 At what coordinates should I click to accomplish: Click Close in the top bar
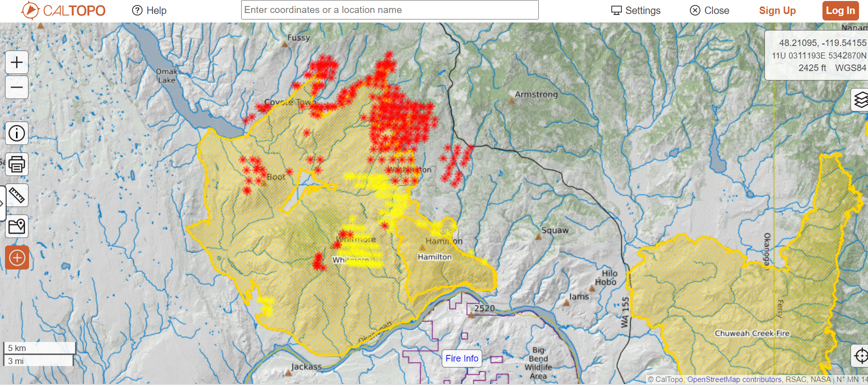pos(709,10)
